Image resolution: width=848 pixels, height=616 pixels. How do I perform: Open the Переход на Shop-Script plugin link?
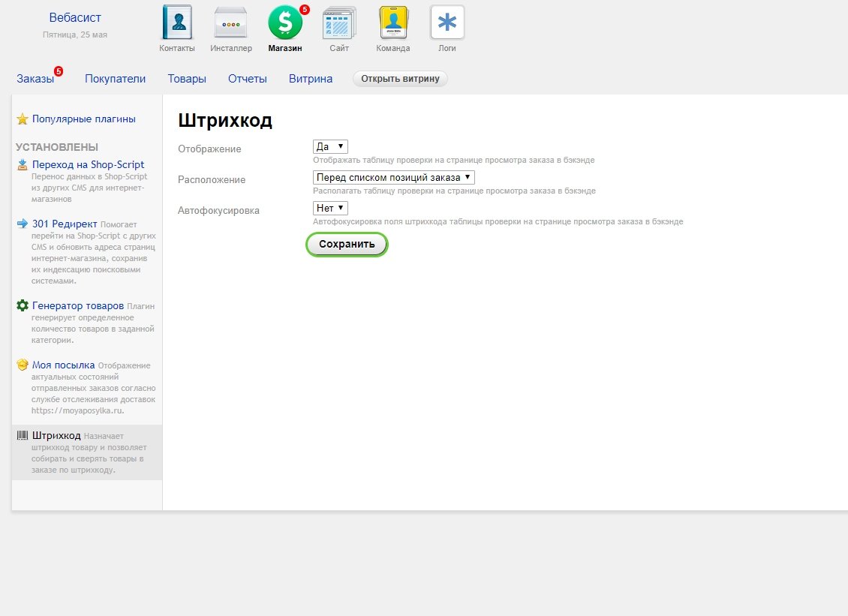pyautogui.click(x=88, y=164)
